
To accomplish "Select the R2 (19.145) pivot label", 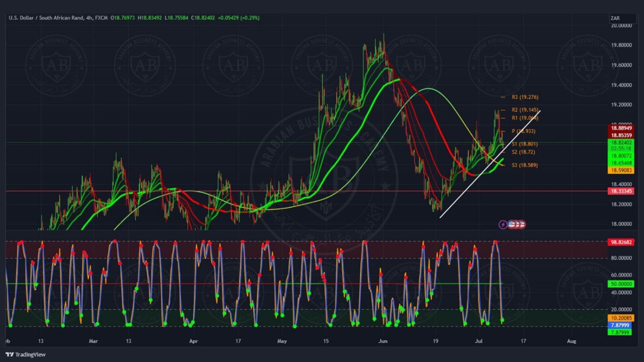I will click(525, 110).
